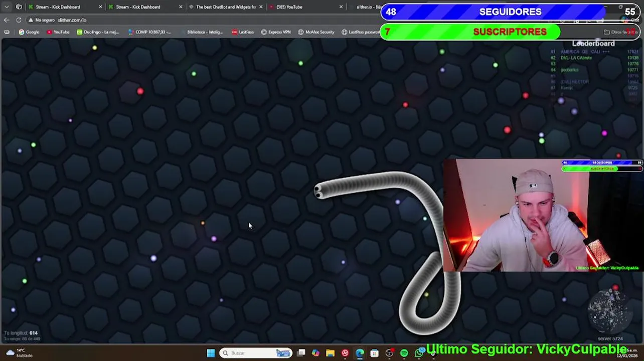Viewport: 644px width, 361px height.
Task: Open the Google bookmark
Action: 29,32
